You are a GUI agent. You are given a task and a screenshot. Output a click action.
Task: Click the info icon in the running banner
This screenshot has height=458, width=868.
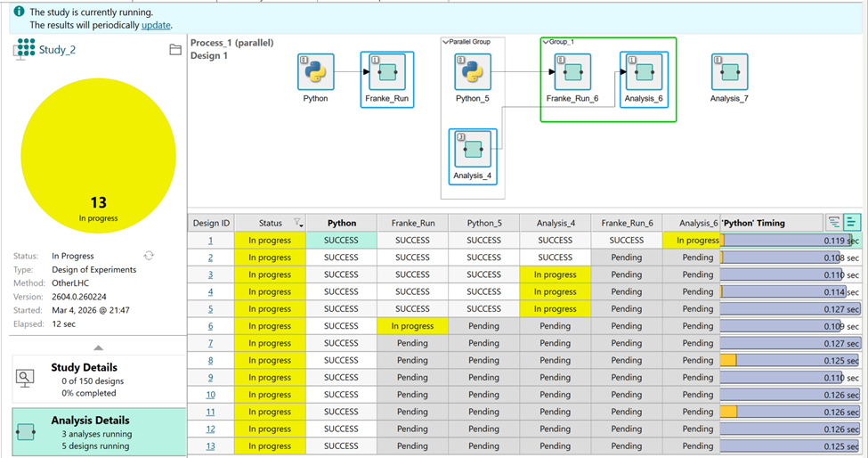pyautogui.click(x=19, y=11)
